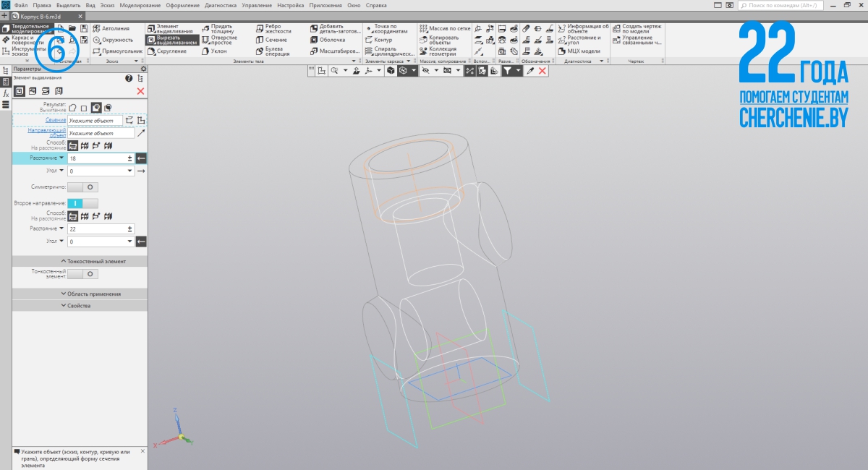Click the red X cancel icon in Parameters panel
Viewport: 868px width, 470px height.
(140, 91)
